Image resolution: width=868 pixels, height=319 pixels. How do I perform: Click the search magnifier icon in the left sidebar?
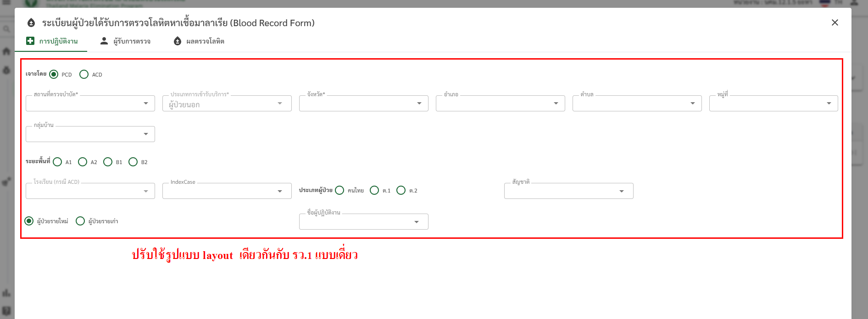(x=6, y=29)
